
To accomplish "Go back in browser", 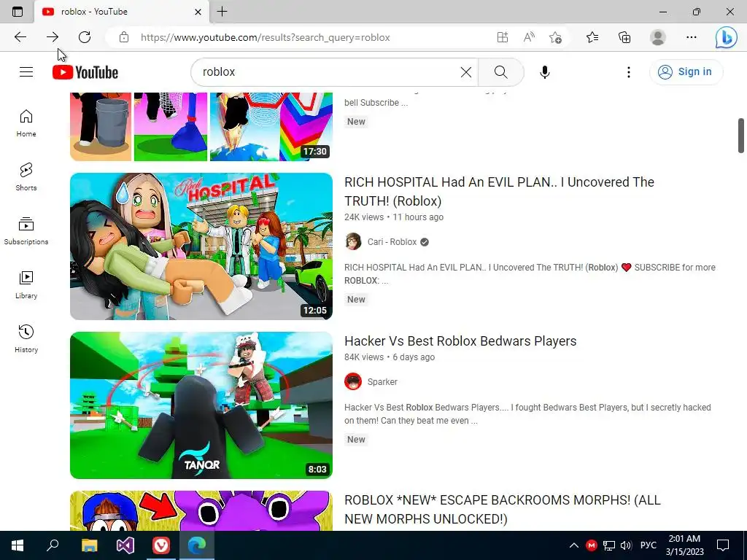I will coord(20,37).
